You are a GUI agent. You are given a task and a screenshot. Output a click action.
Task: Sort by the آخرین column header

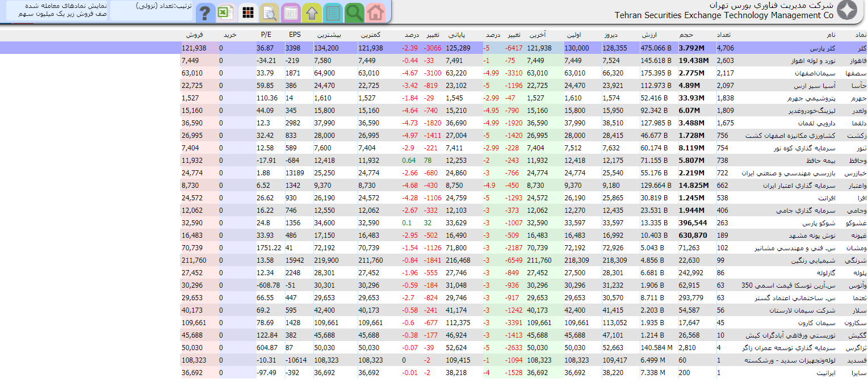537,35
